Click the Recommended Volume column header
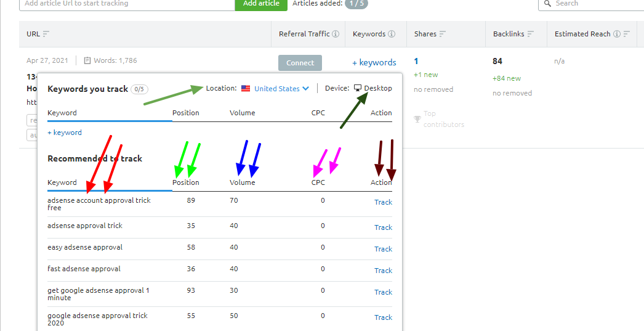Image resolution: width=644 pixels, height=331 pixels. click(243, 182)
